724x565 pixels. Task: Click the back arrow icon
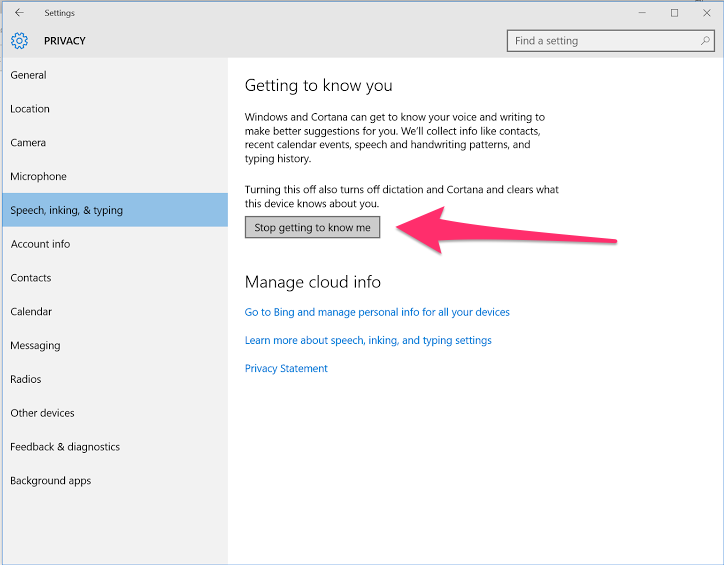click(19, 12)
